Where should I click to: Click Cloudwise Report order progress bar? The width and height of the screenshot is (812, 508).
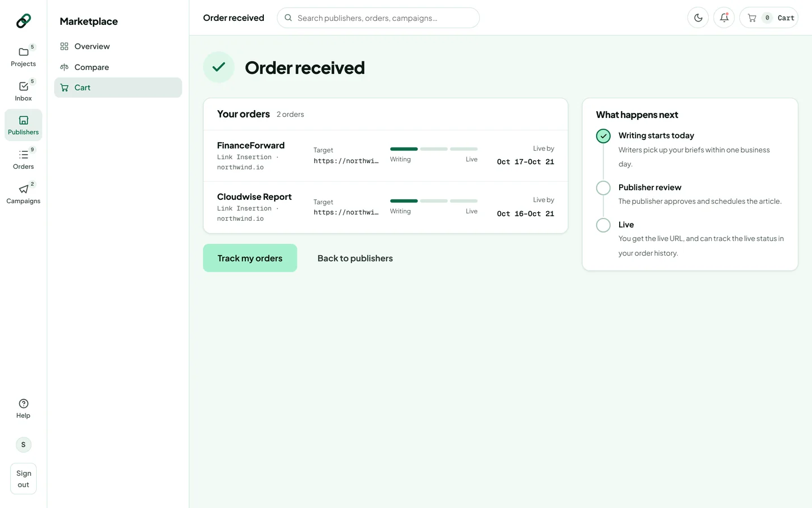[434, 201]
